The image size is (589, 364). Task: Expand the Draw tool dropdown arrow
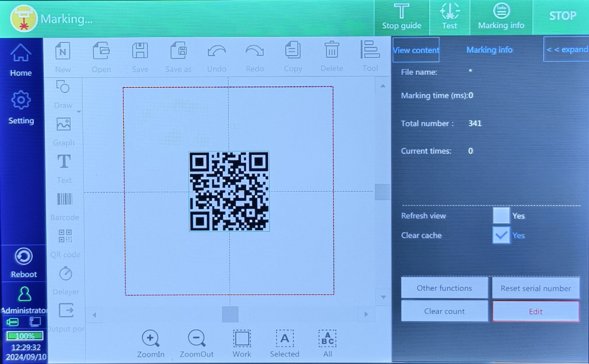tap(79, 112)
